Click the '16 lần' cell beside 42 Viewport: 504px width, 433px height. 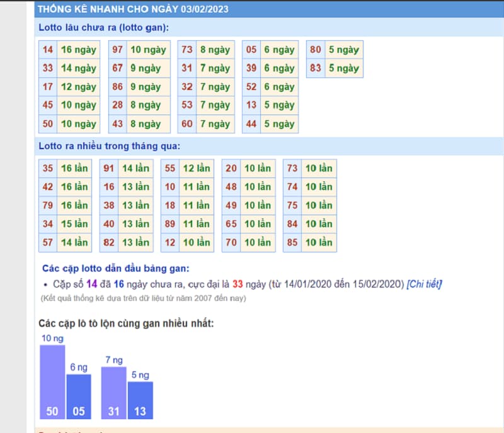click(x=74, y=187)
